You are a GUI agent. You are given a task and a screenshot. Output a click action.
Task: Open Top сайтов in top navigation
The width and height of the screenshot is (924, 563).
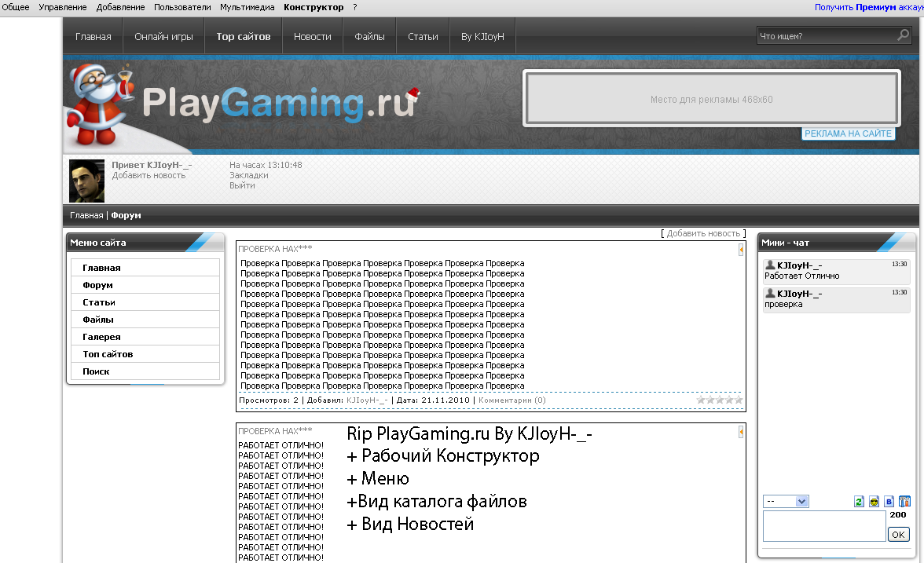pos(244,36)
